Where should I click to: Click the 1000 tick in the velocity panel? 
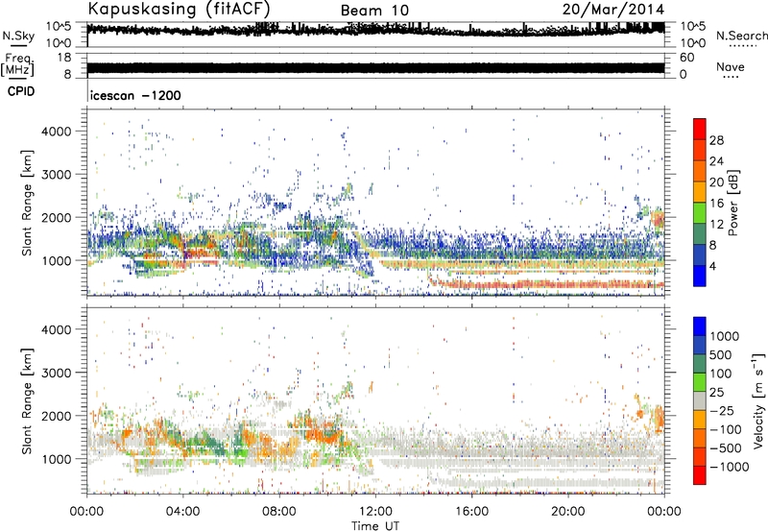[56, 459]
